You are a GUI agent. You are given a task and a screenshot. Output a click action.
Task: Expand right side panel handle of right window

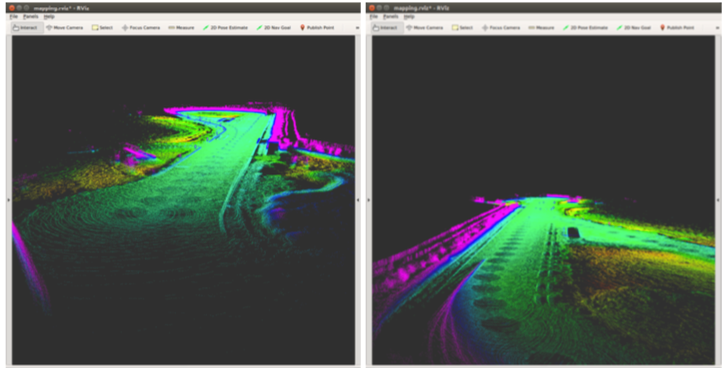pyautogui.click(x=718, y=200)
